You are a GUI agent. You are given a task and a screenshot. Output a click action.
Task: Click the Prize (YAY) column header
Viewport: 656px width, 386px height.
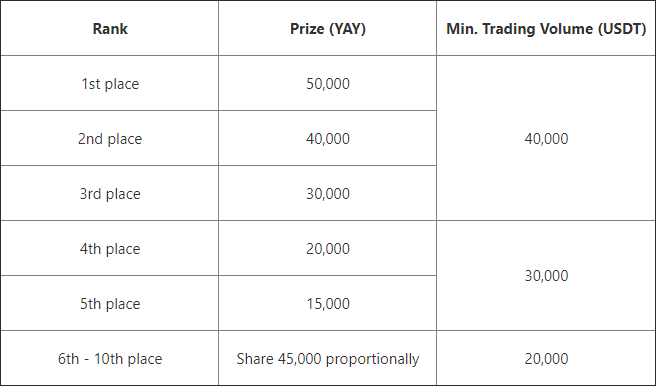pos(328,28)
